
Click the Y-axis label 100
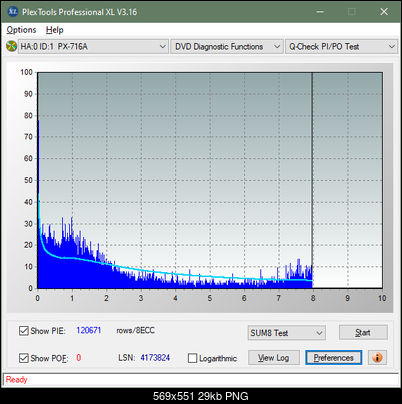(x=27, y=72)
